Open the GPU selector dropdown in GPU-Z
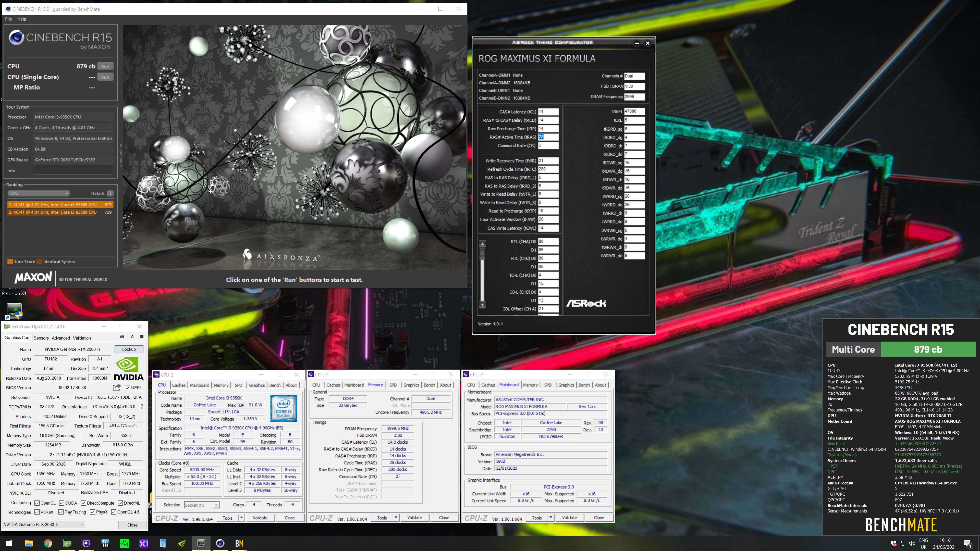 (x=43, y=524)
